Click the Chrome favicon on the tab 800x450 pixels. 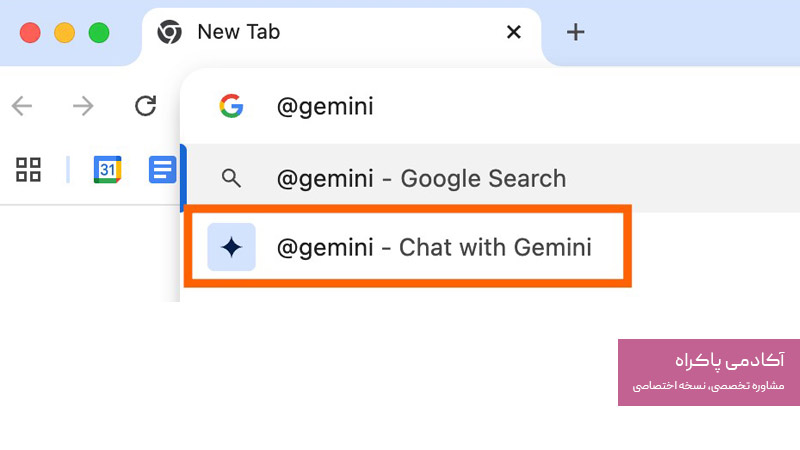pyautogui.click(x=170, y=32)
